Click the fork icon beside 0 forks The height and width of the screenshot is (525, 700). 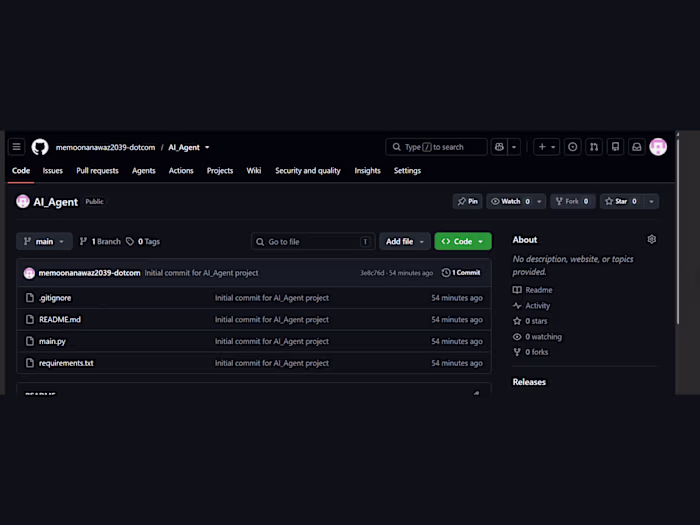[x=517, y=352]
